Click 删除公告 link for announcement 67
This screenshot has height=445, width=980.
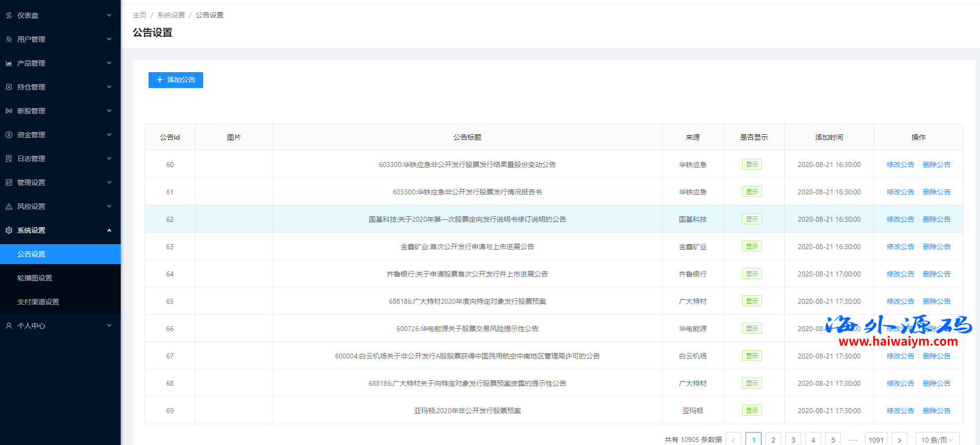[936, 356]
